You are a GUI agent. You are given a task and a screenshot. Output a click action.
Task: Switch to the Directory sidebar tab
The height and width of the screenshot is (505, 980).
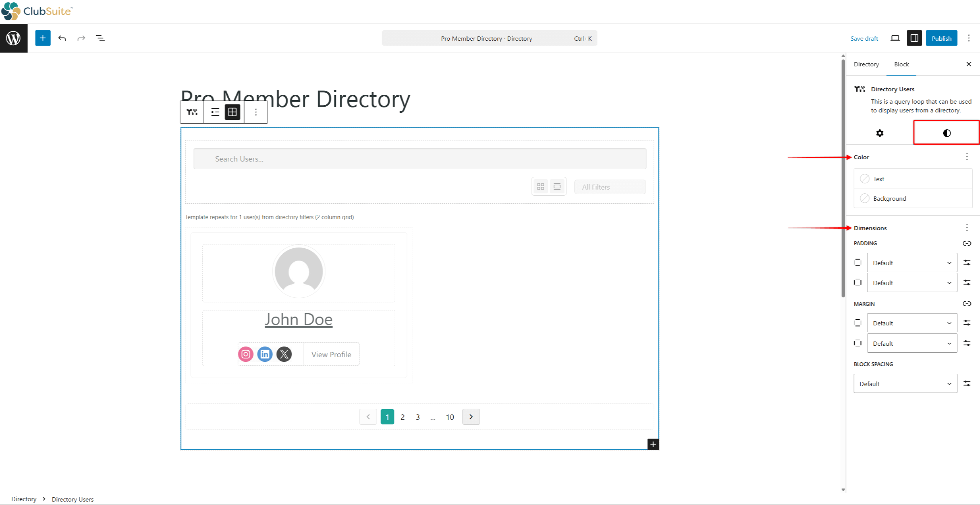tap(866, 64)
